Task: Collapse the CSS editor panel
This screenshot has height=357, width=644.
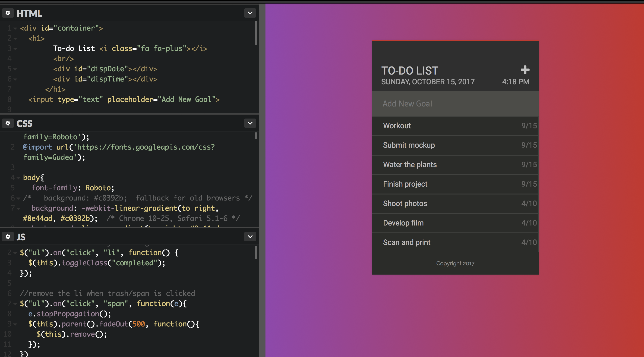Action: 250,123
